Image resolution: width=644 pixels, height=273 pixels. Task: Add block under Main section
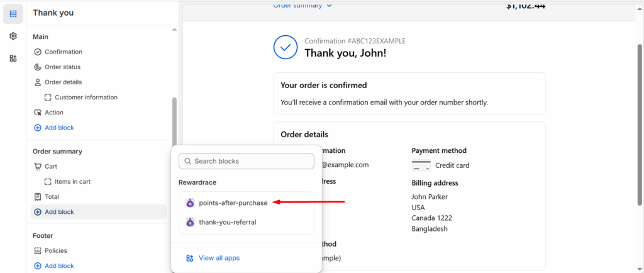tap(54, 128)
